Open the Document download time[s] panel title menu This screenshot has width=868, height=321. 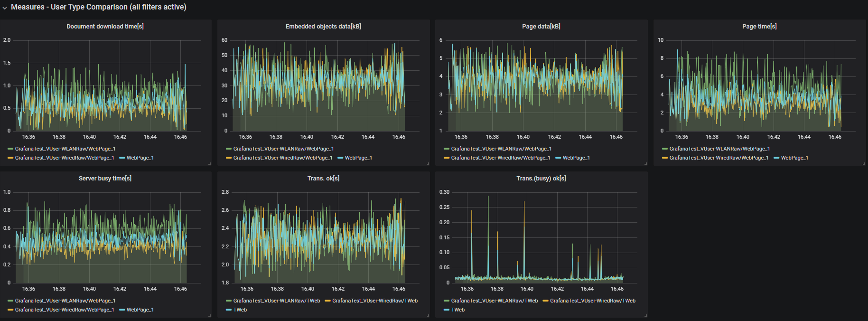(105, 27)
